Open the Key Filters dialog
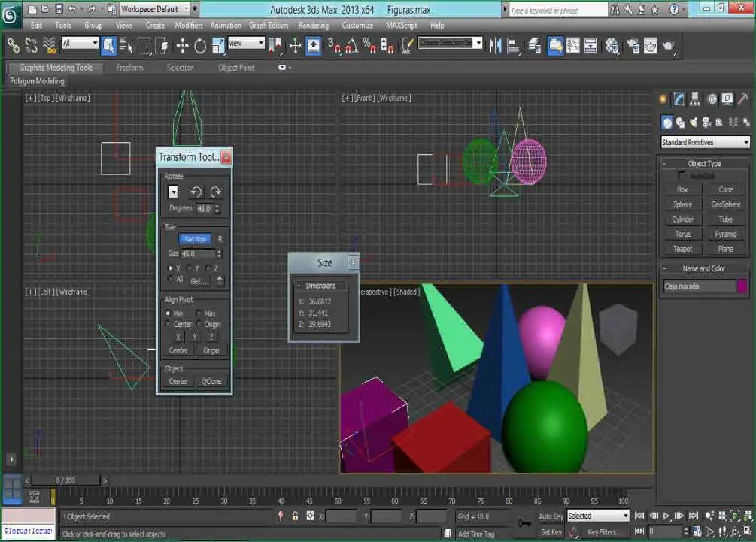 602,532
